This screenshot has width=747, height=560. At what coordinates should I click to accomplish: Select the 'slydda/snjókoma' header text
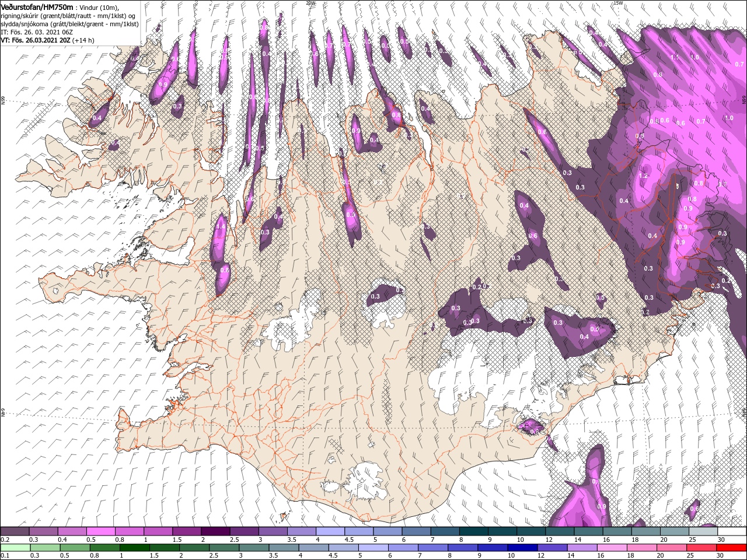tap(26, 24)
